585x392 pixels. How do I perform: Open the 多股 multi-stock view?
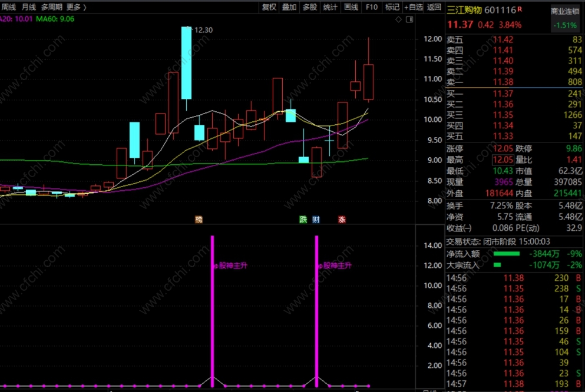[x=310, y=7]
